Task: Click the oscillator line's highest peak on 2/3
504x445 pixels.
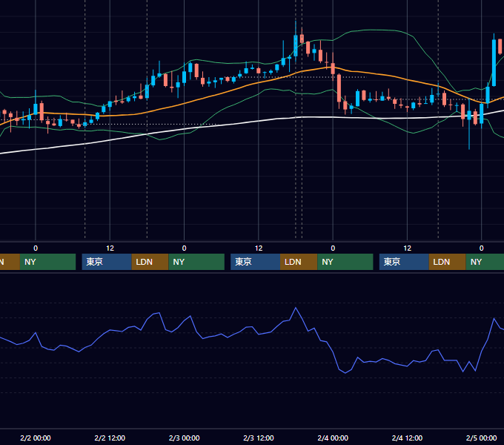Action: (296, 308)
